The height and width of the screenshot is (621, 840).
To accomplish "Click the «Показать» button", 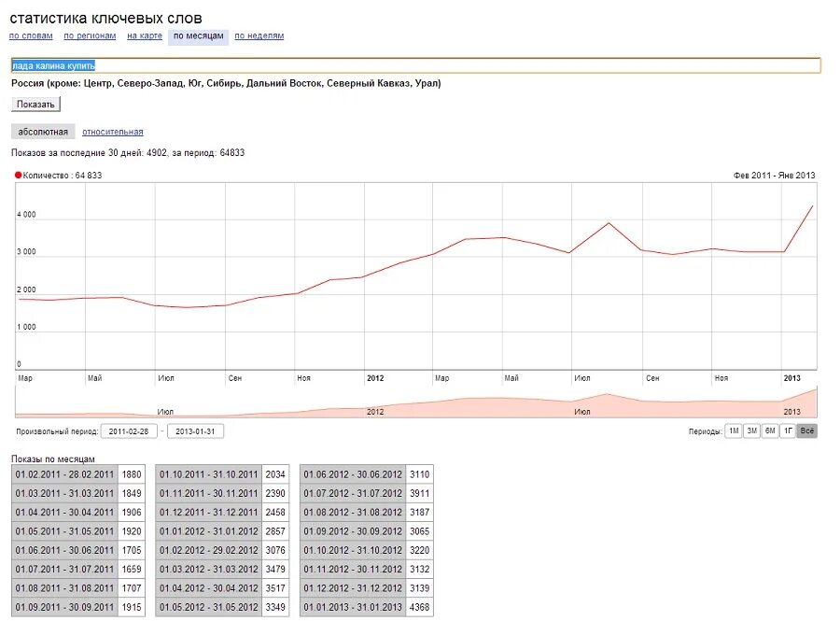I will click(35, 104).
